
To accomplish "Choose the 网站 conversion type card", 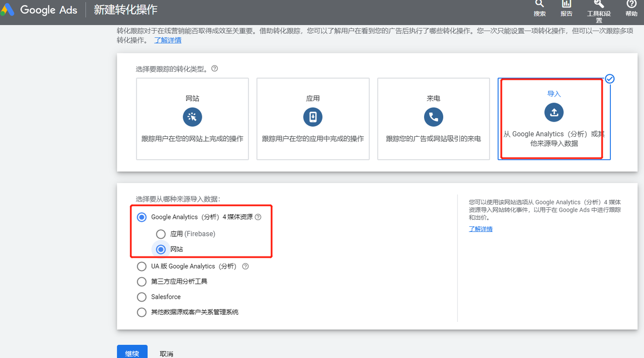I will tap(192, 119).
